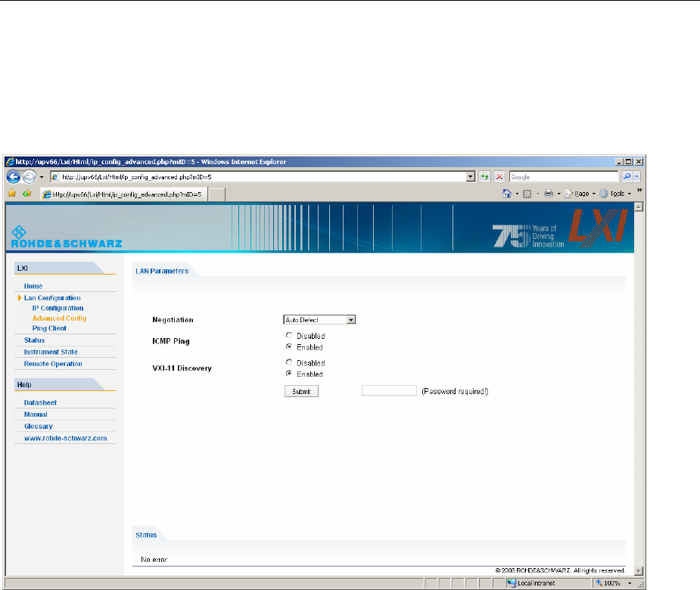Click the Add to Favorites icon

[x=27, y=193]
